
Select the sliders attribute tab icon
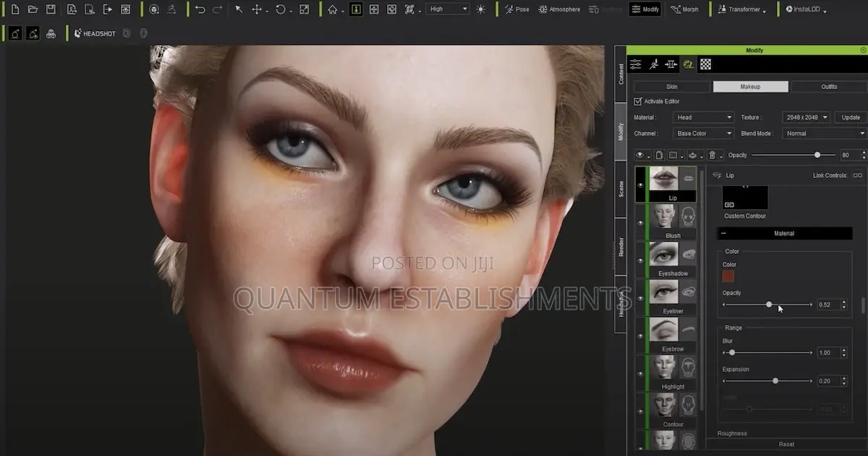tap(636, 64)
